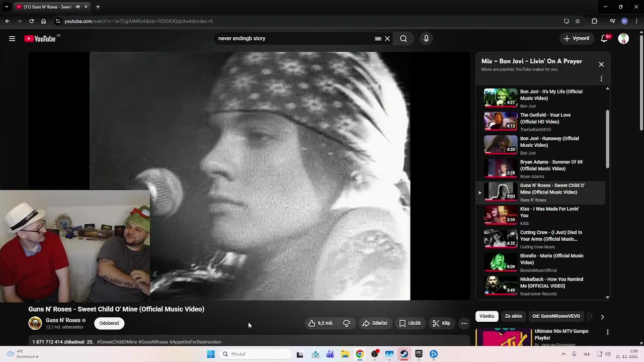Open the Chrome extensions puzzle icon
This screenshot has width=644, height=362.
(594, 21)
